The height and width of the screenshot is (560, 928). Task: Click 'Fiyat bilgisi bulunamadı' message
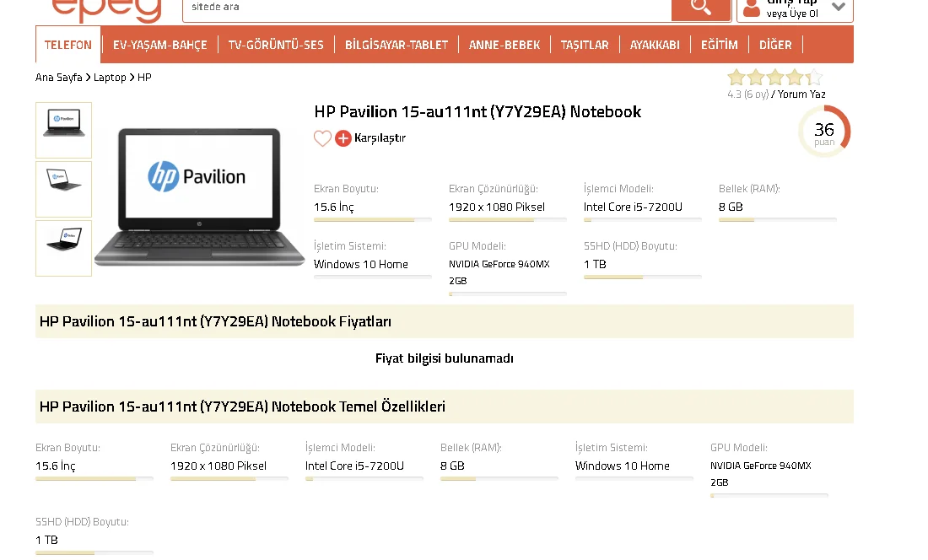[445, 358]
